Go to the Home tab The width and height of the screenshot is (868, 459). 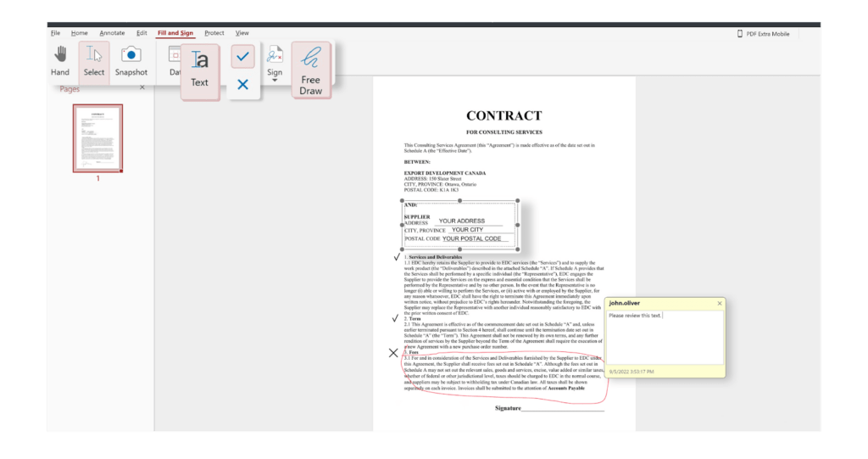coord(79,33)
